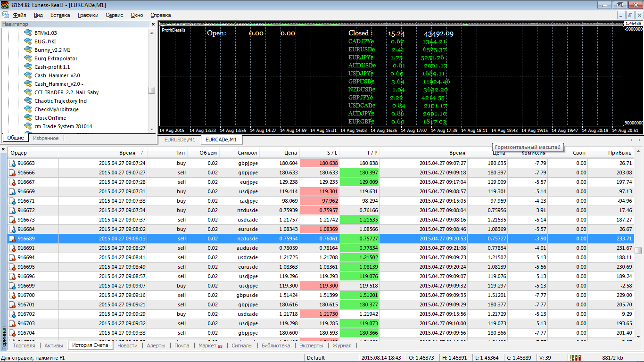
Task: Click order 916694 row icon
Action: [x=12, y=258]
